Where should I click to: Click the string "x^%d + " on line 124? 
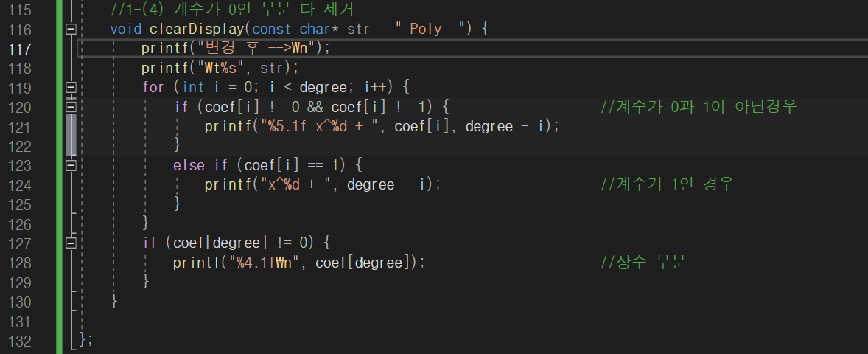point(295,184)
